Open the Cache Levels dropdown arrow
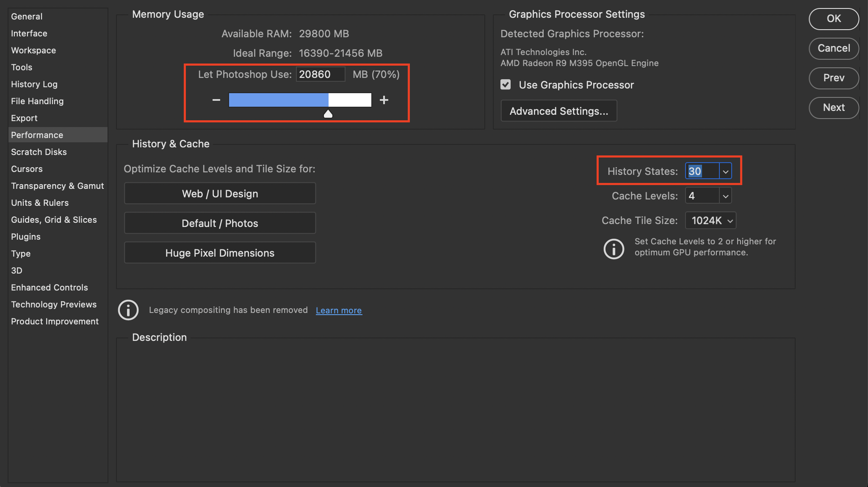The height and width of the screenshot is (487, 868). pyautogui.click(x=725, y=196)
